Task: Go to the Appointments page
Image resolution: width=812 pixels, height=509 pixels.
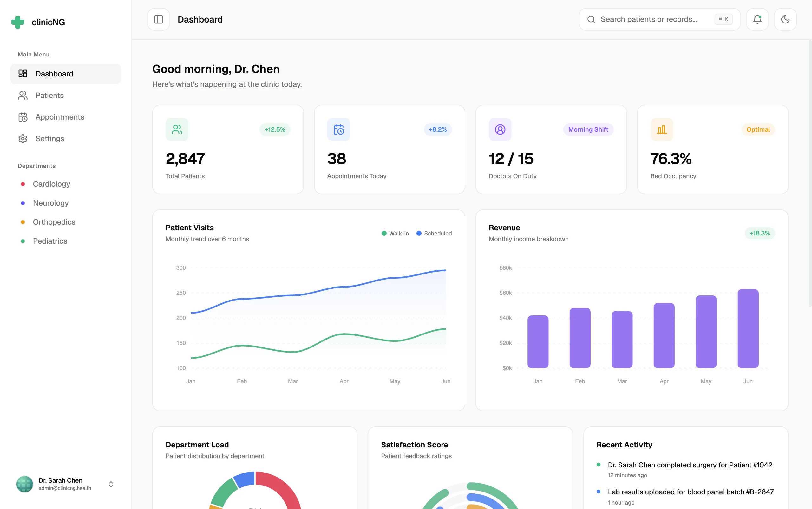Action: [66, 117]
